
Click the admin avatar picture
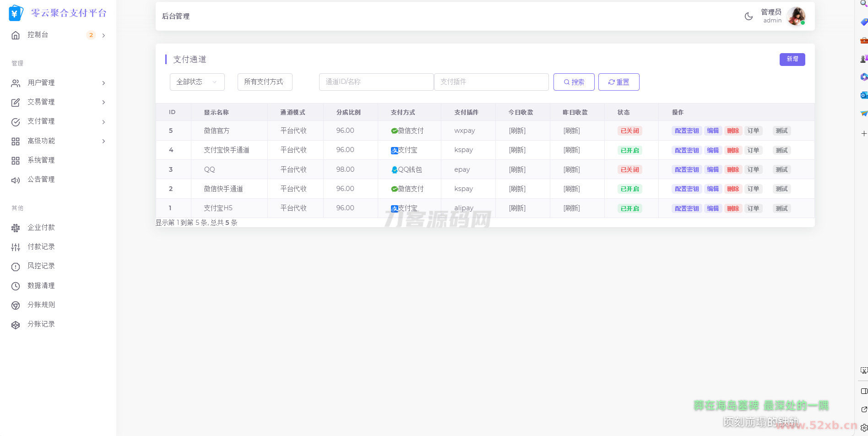796,16
